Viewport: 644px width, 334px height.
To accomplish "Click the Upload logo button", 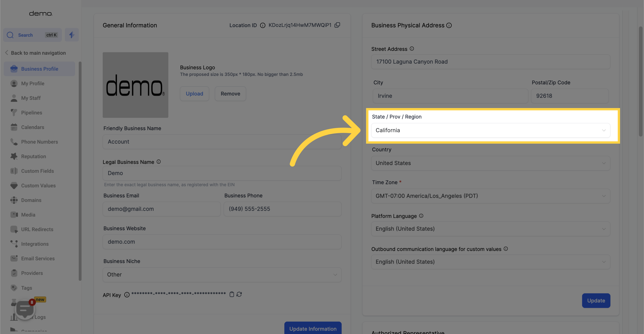I will (x=194, y=93).
